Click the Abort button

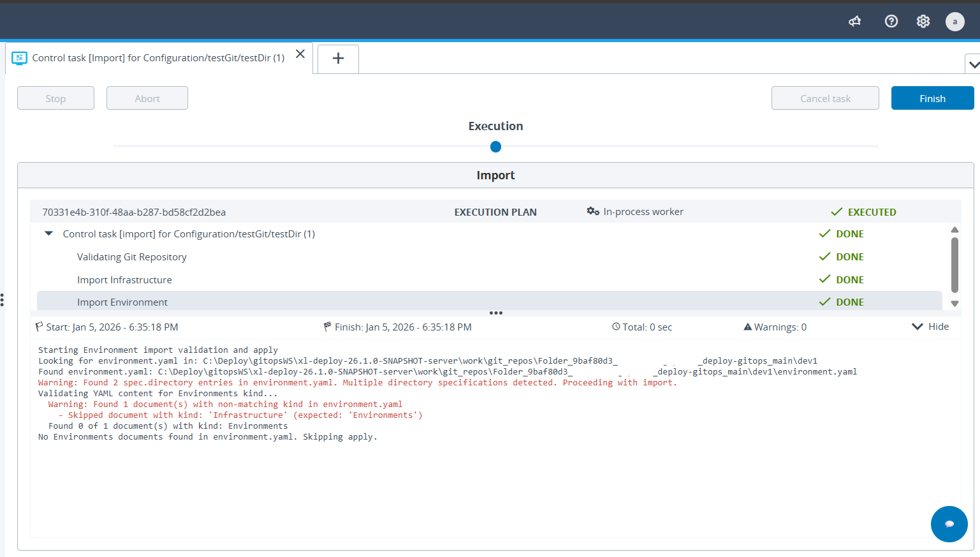coord(147,98)
